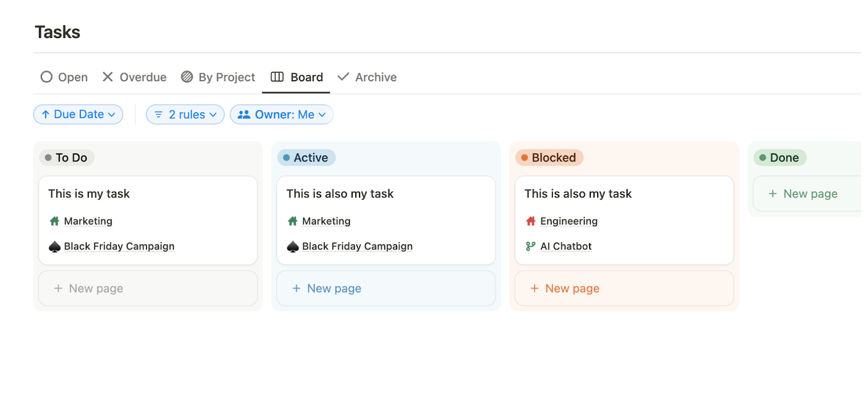Click the Blocked status label
Viewport: 868px width, 393px height.
[549, 158]
